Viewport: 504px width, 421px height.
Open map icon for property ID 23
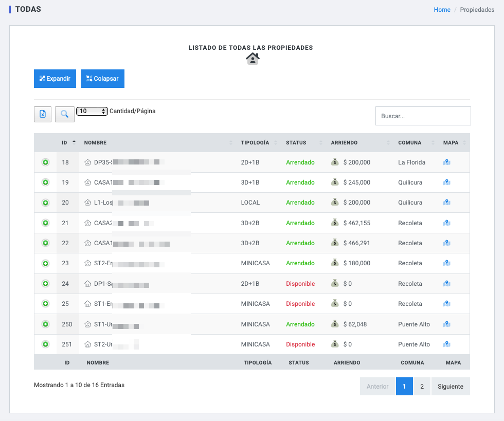447,263
